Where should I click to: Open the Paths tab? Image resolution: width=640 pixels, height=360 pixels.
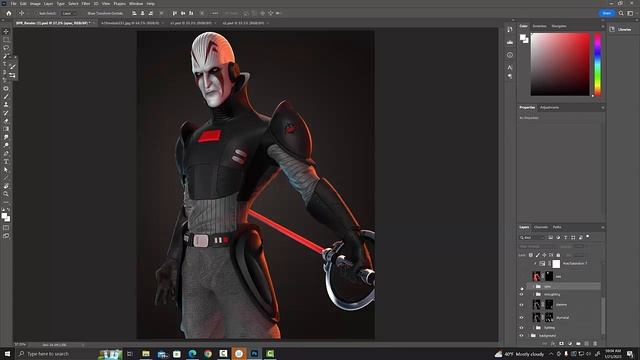[x=557, y=227]
